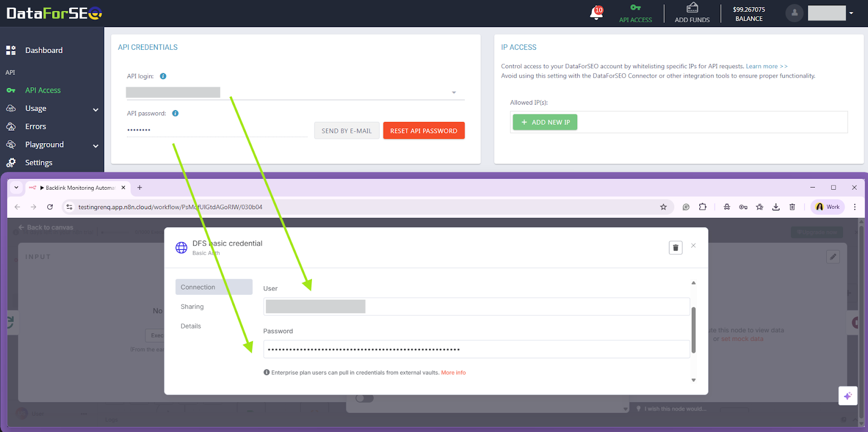This screenshot has width=868, height=432.
Task: Click the User input field
Action: pyautogui.click(x=476, y=307)
